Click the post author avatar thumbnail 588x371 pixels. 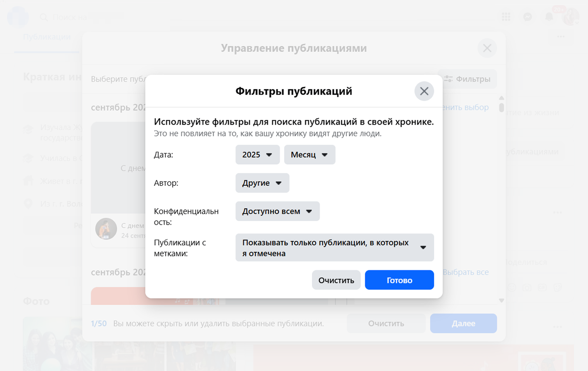[106, 228]
